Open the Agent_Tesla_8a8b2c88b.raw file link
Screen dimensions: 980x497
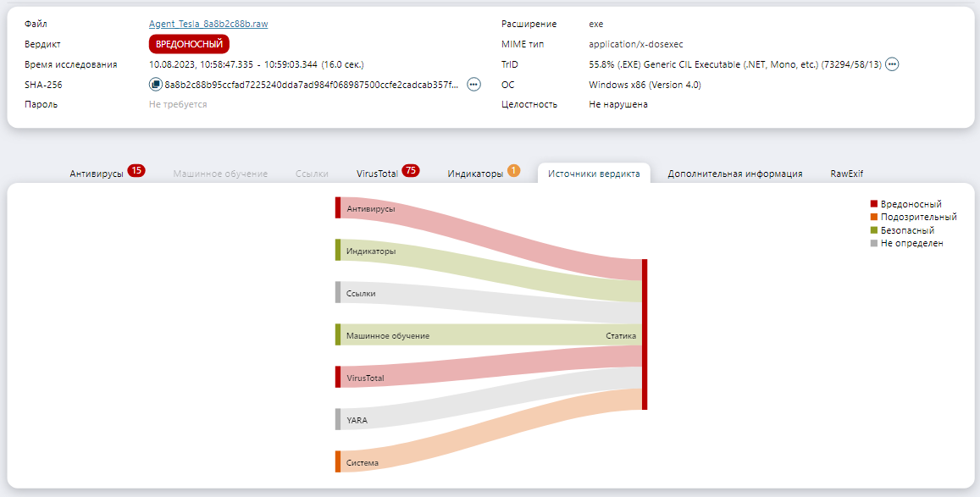pos(208,24)
